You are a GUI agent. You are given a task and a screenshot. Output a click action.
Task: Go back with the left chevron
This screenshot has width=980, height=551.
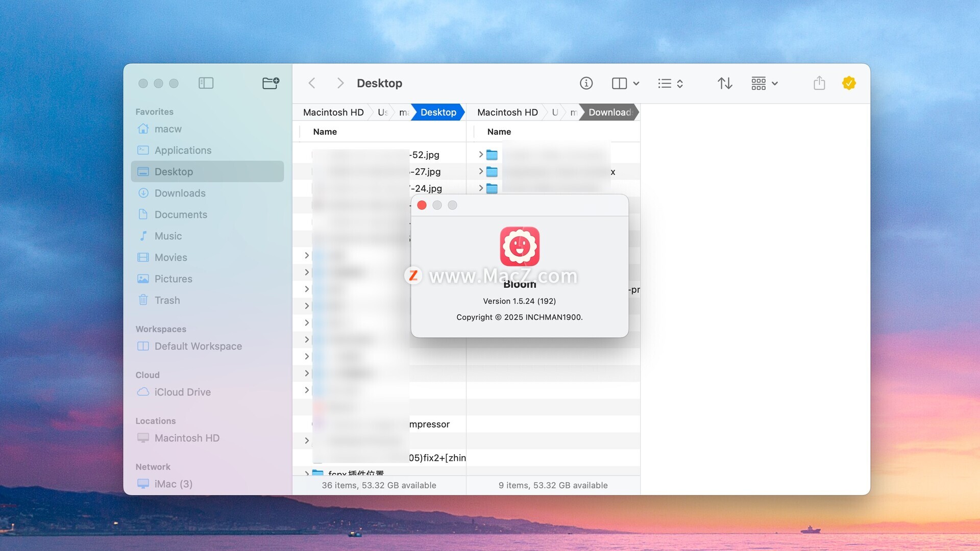click(x=312, y=83)
